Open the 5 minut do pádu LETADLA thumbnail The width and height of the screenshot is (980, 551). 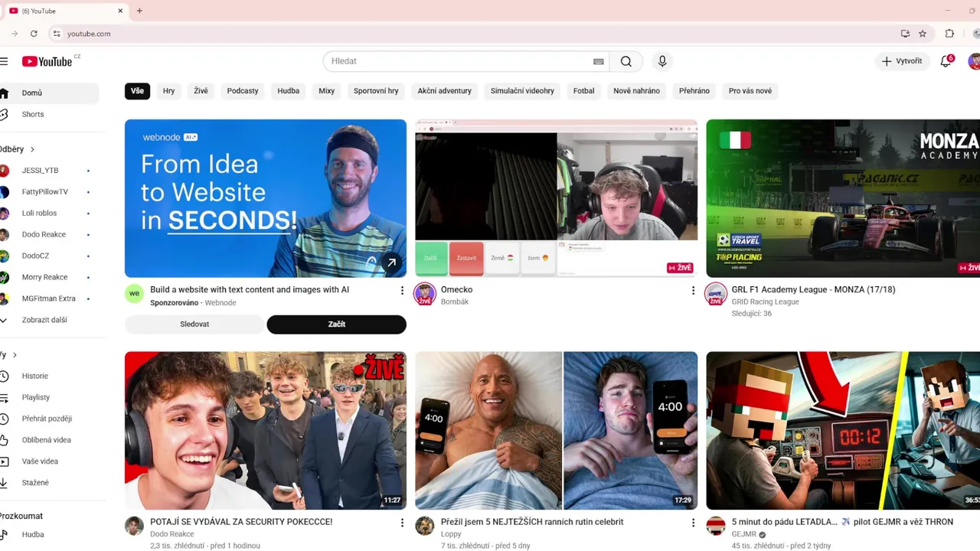tap(843, 431)
